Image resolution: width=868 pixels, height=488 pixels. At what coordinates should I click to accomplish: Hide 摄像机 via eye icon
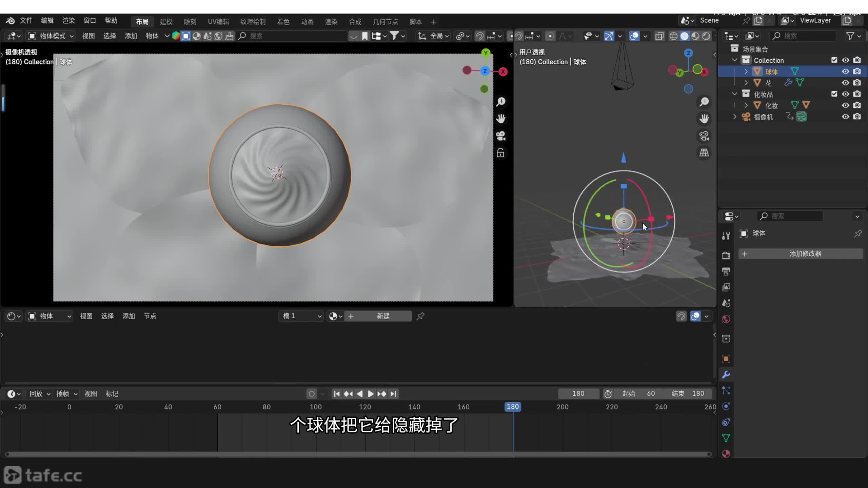click(846, 117)
